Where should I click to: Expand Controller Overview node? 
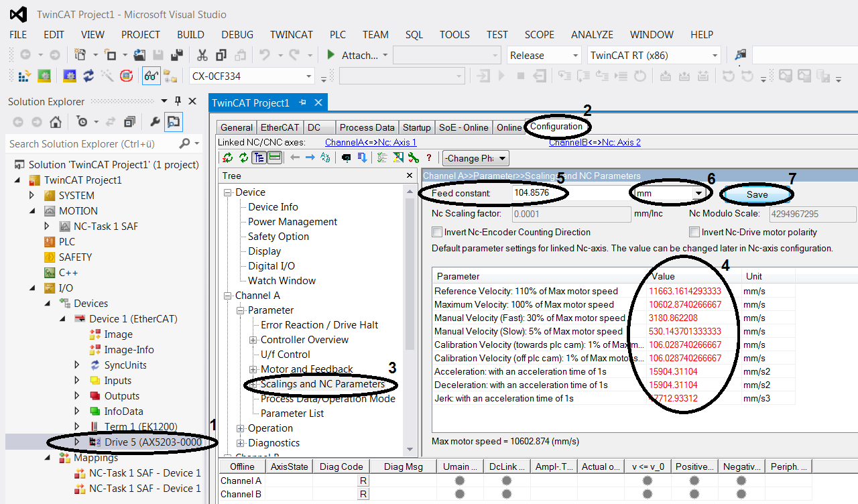click(x=253, y=340)
